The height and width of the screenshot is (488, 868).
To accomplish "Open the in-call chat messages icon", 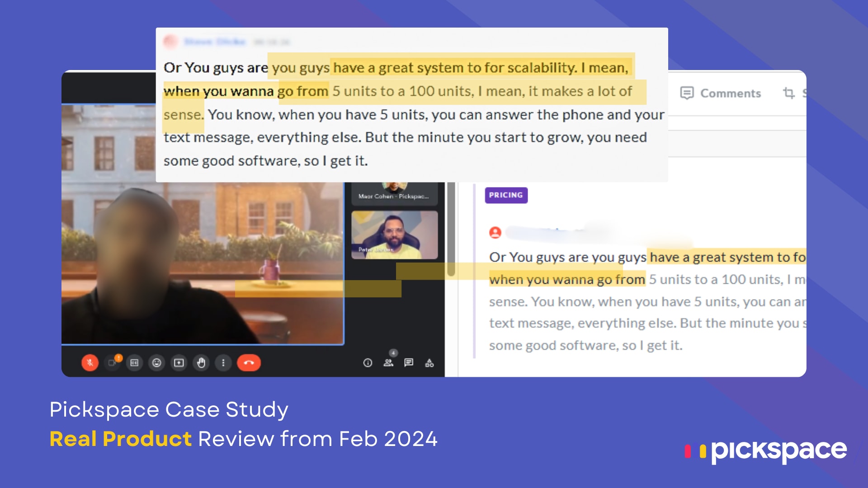I will click(409, 363).
